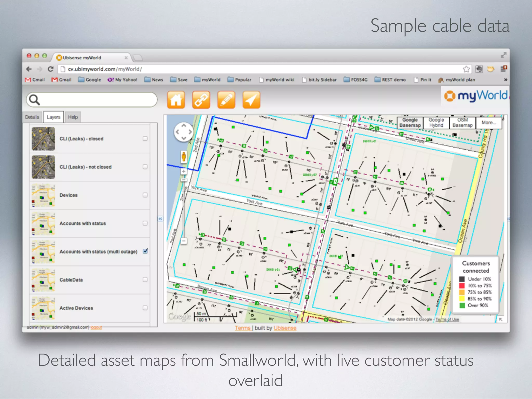532x399 pixels.
Task: Enable the Accounts with status layer checkbox
Action: 145,223
